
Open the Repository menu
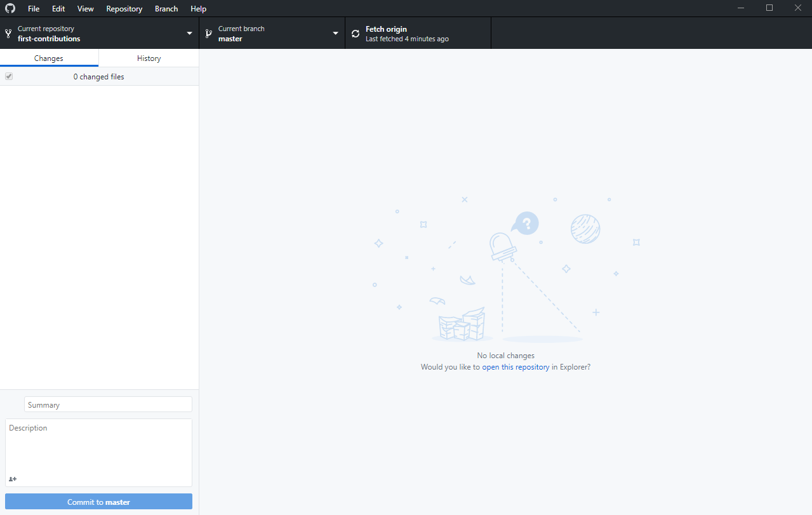tap(124, 8)
